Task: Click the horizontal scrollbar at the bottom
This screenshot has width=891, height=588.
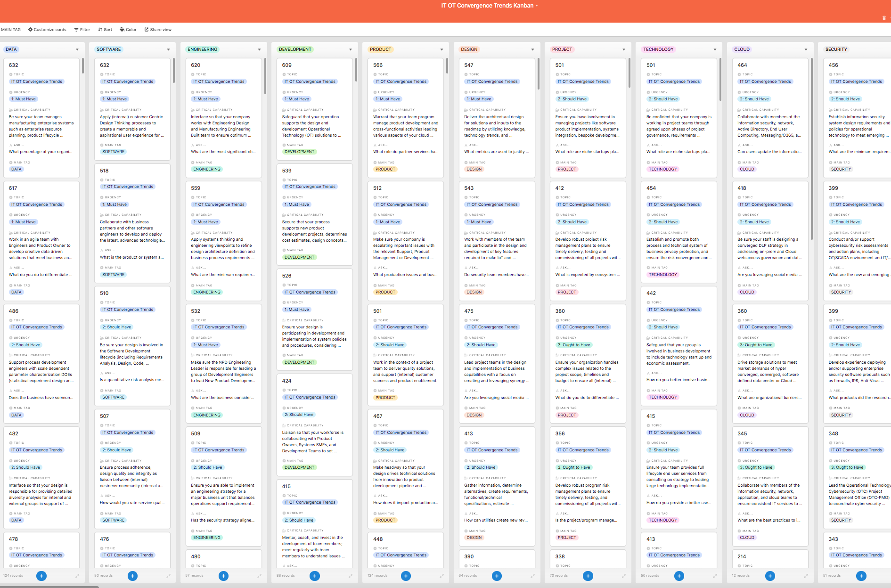Action: coord(49,587)
